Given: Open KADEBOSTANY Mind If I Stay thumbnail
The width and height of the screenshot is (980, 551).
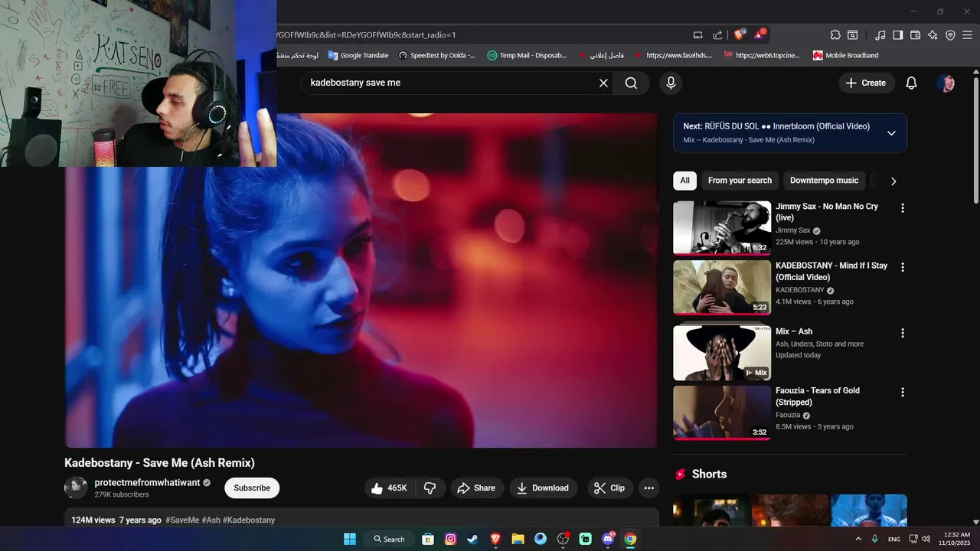Looking at the screenshot, I should [x=722, y=287].
